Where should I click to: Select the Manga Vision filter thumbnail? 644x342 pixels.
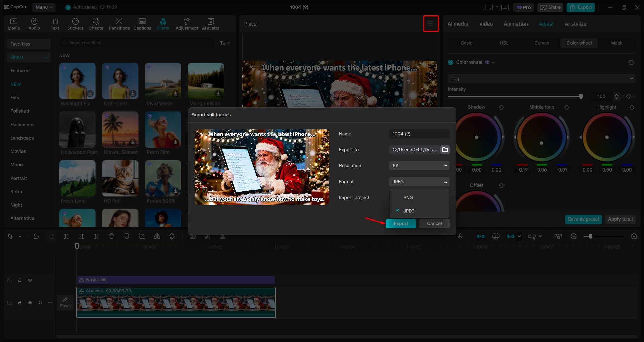[x=205, y=81]
